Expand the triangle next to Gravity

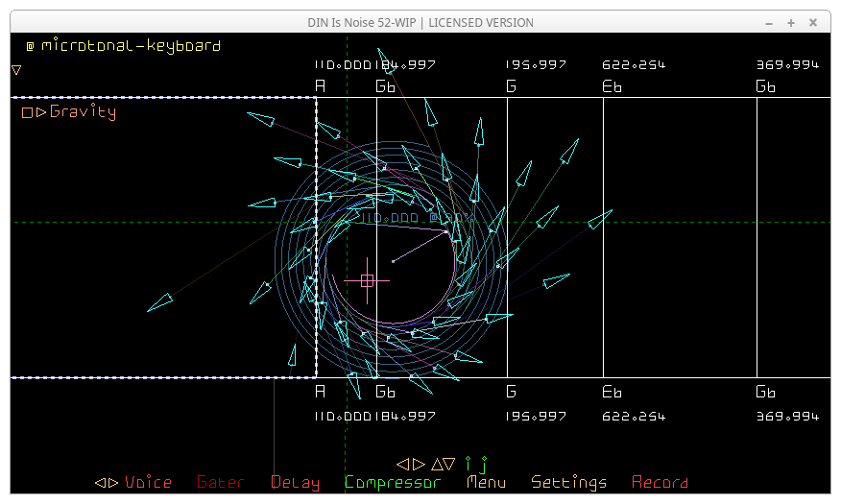[x=41, y=112]
